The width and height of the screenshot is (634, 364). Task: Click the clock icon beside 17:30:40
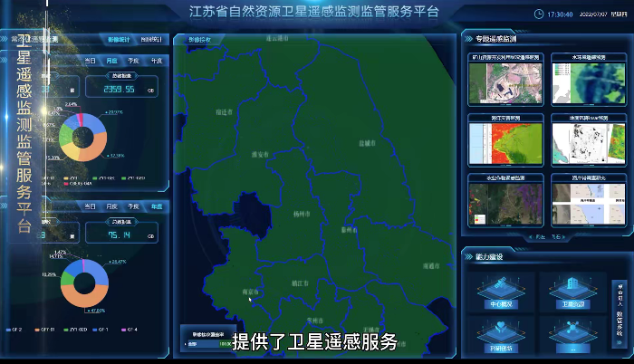click(539, 14)
